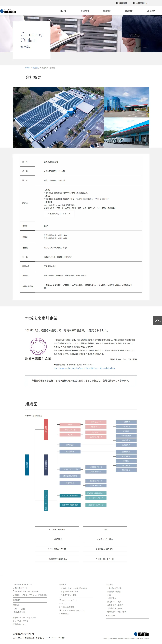Click the 岩渕薬品 SDGs宣言 button
Viewport: 162px width, 644px height.
(105, 549)
